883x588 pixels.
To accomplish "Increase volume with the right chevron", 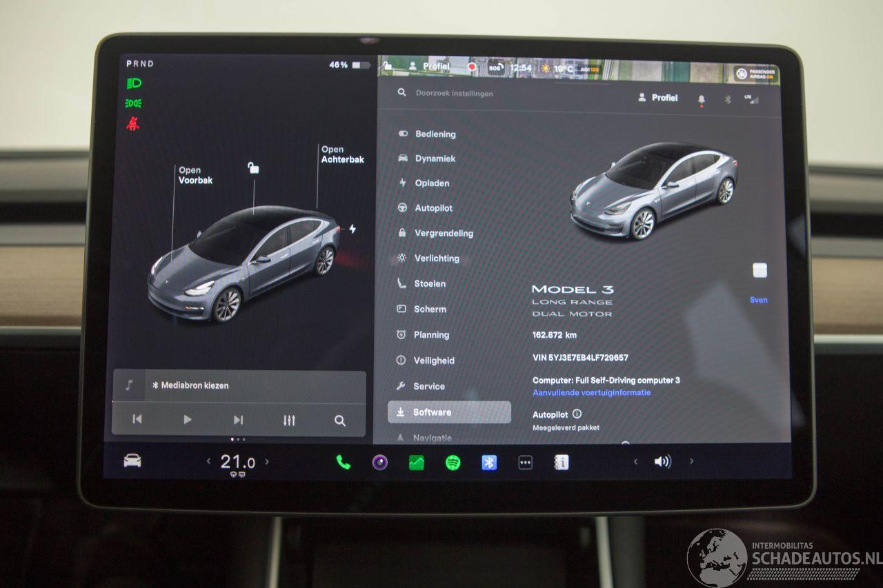I will pyautogui.click(x=691, y=462).
